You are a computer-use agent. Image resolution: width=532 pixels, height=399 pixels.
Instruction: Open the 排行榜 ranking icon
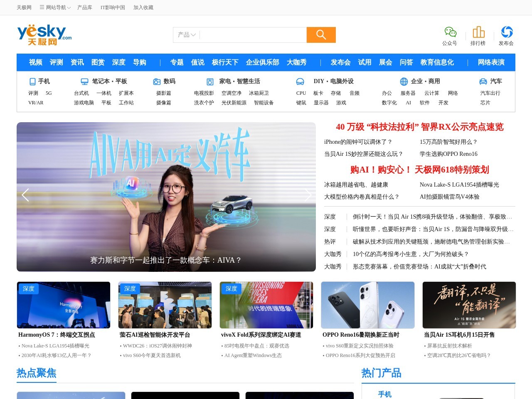coord(478,32)
